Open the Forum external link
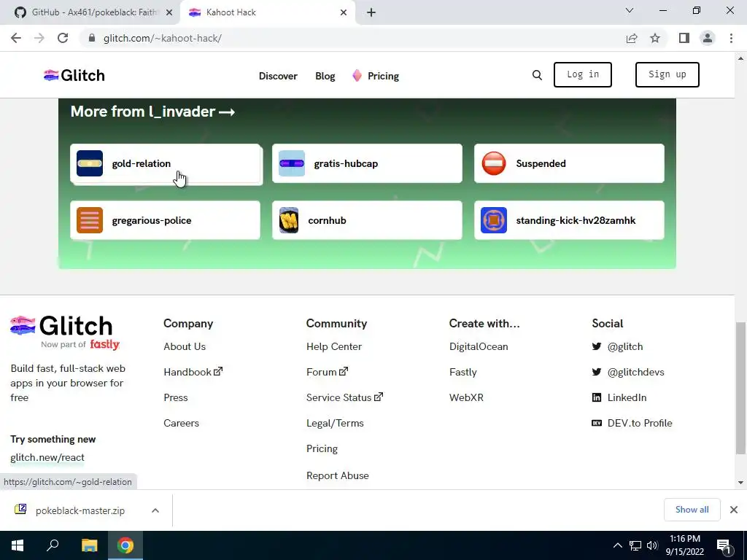This screenshot has width=747, height=560. (x=327, y=372)
